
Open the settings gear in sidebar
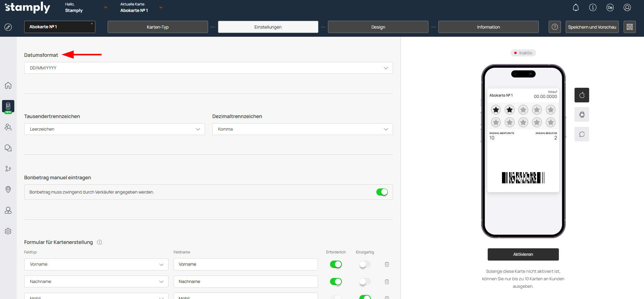tap(8, 231)
